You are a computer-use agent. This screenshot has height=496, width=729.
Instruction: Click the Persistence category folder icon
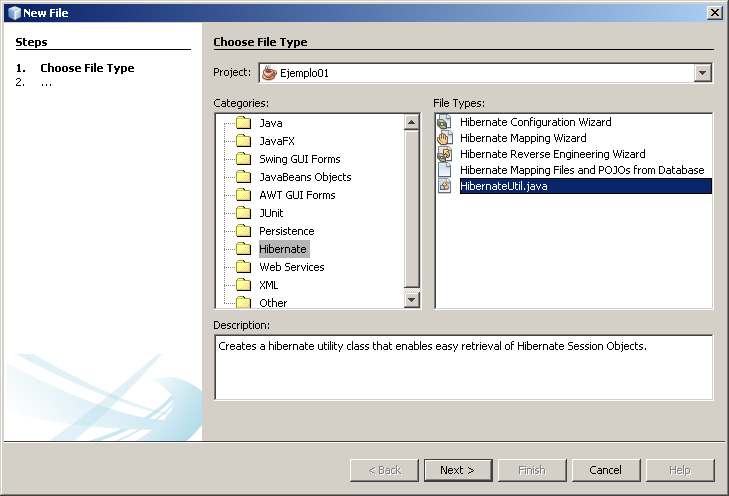pyautogui.click(x=242, y=231)
